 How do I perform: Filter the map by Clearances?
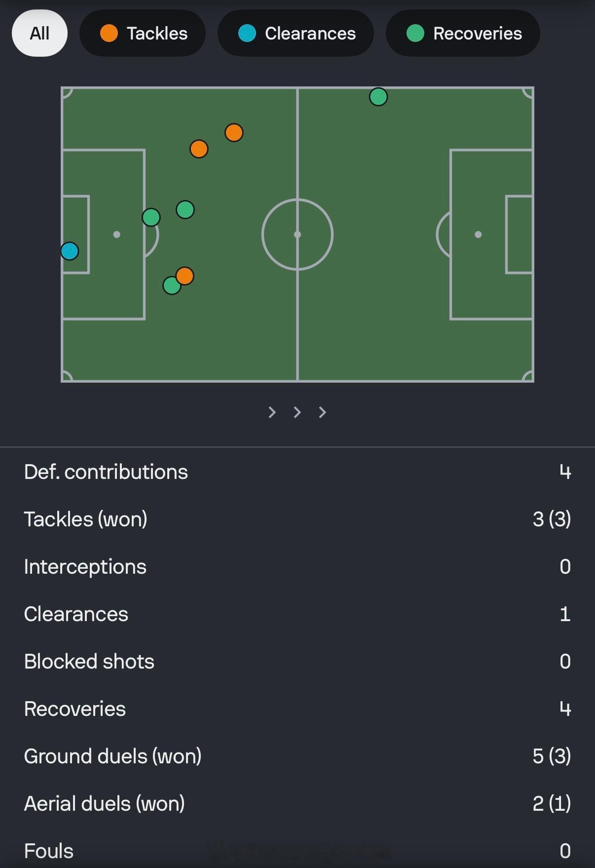296,34
